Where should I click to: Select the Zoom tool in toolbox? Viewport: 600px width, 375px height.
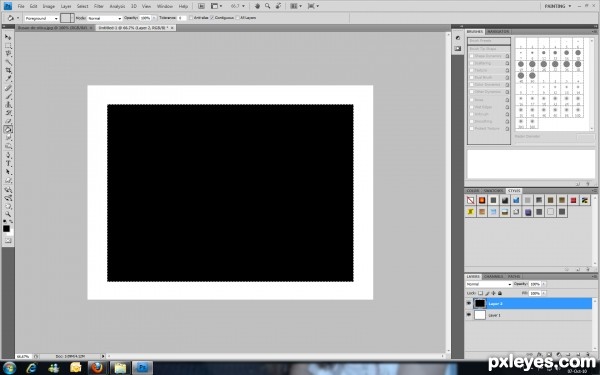coord(8,214)
